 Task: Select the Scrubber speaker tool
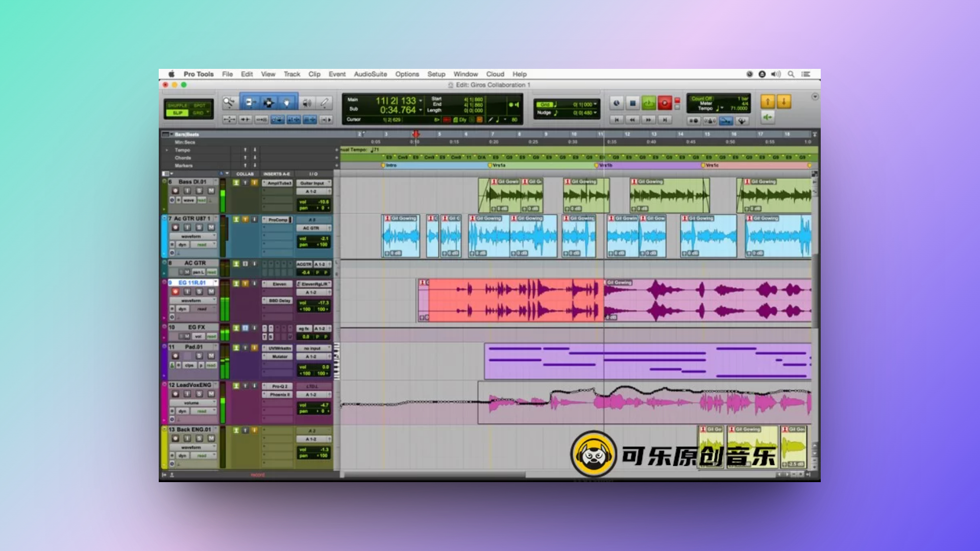pos(307,103)
